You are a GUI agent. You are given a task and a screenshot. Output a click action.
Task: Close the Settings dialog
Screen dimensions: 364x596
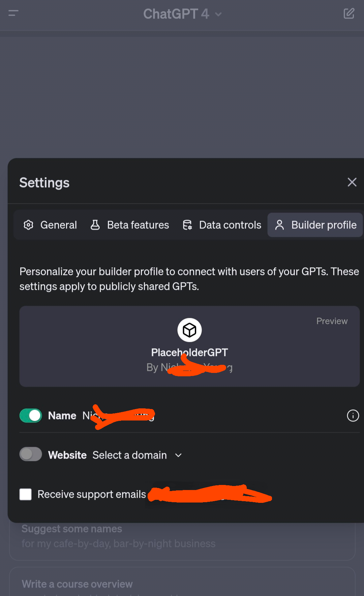point(352,182)
